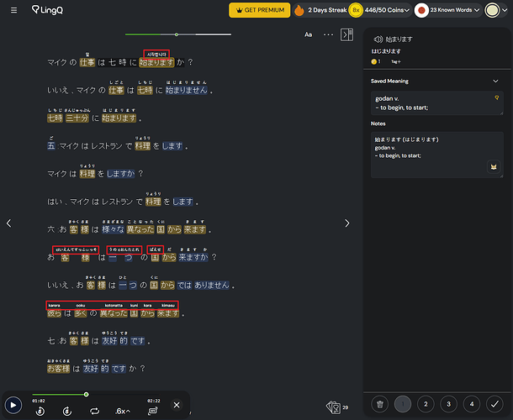Click the audio progress slider handle
Screen dimensions: 513x420
pyautogui.click(x=86, y=395)
